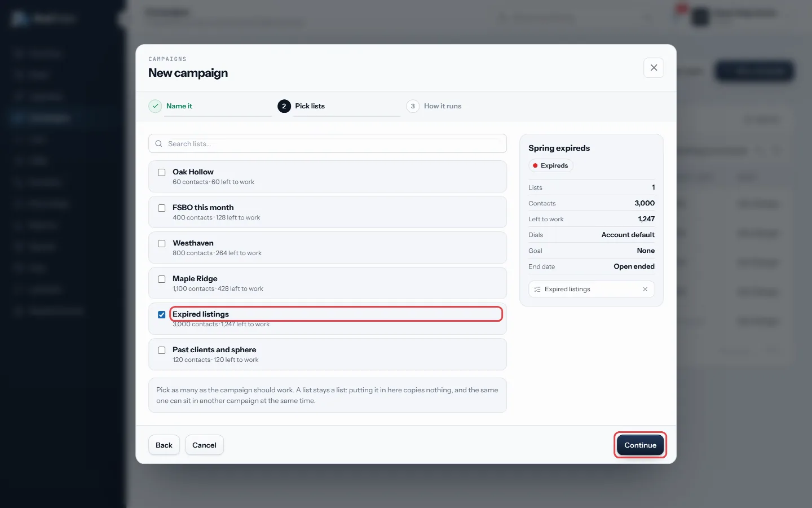Click the green checkmark step icon for Name it

point(155,106)
